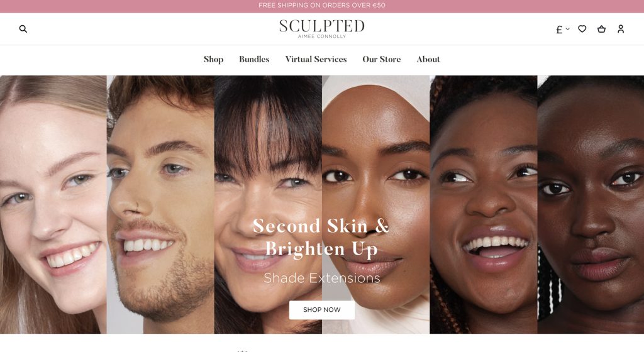Viewport: 644px width, 352px height.
Task: Open the shopping basket icon
Action: [601, 29]
